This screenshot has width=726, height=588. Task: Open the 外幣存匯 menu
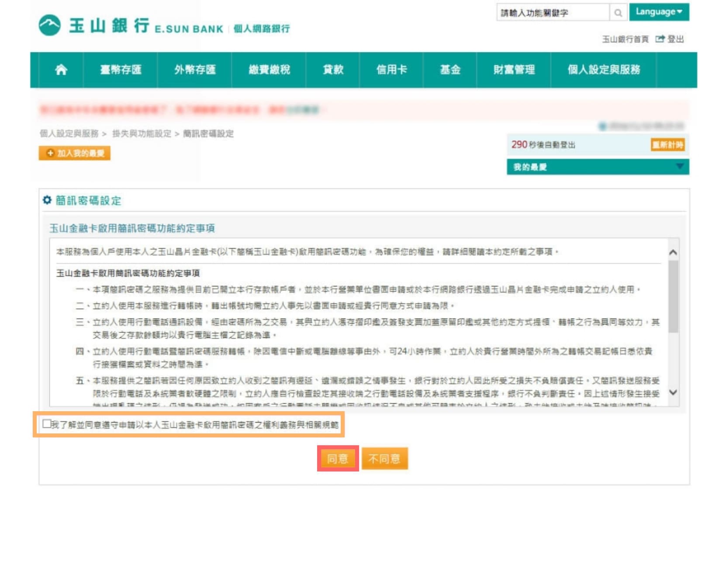tap(195, 70)
